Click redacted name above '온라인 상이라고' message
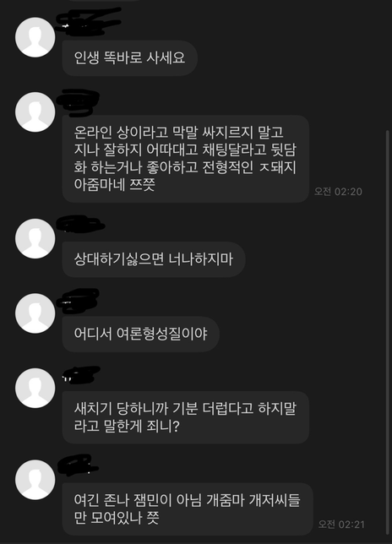This screenshot has height=544, width=392. click(x=79, y=102)
